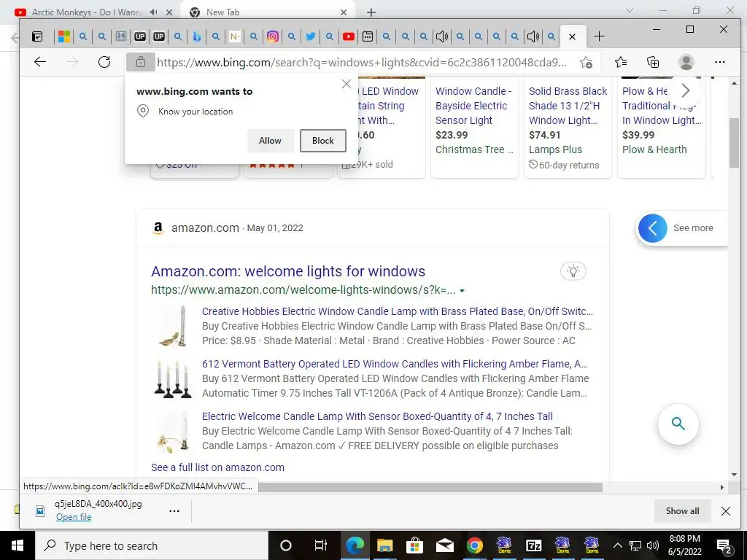Dismiss the location permission popup
The width and height of the screenshot is (747, 560).
(347, 85)
